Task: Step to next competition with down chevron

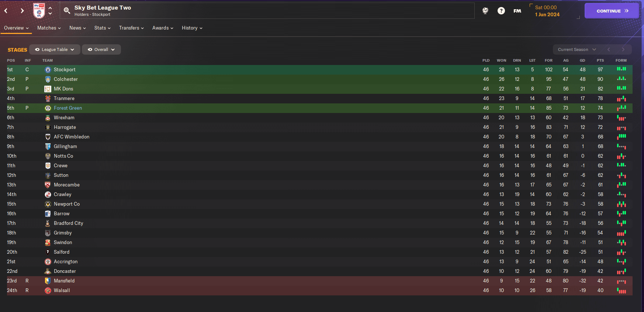Action: 50,14
